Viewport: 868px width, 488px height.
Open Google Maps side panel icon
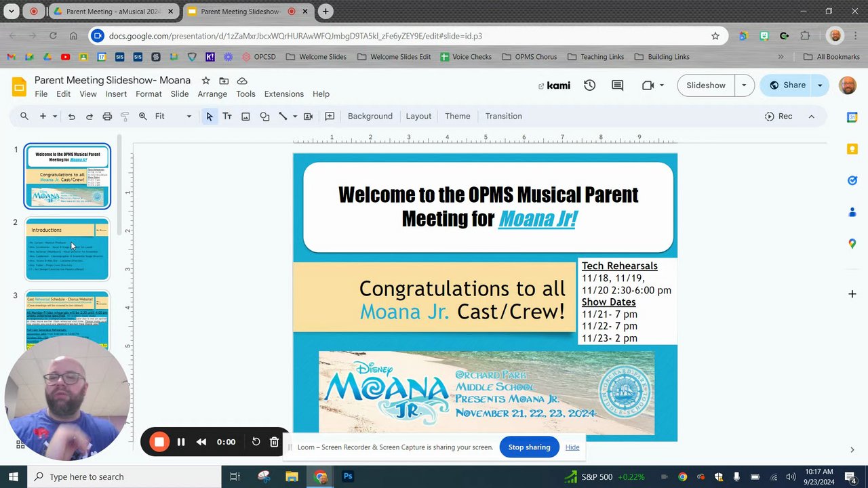(852, 244)
